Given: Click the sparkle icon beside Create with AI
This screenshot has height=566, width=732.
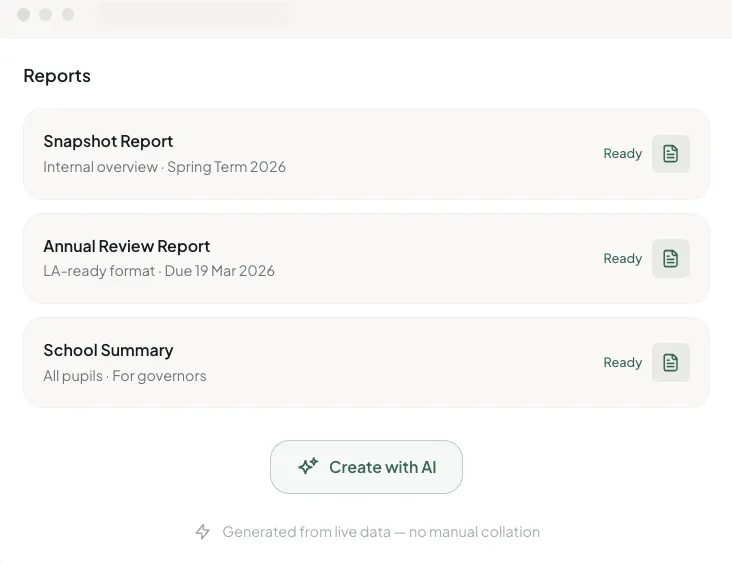Looking at the screenshot, I should click(308, 467).
